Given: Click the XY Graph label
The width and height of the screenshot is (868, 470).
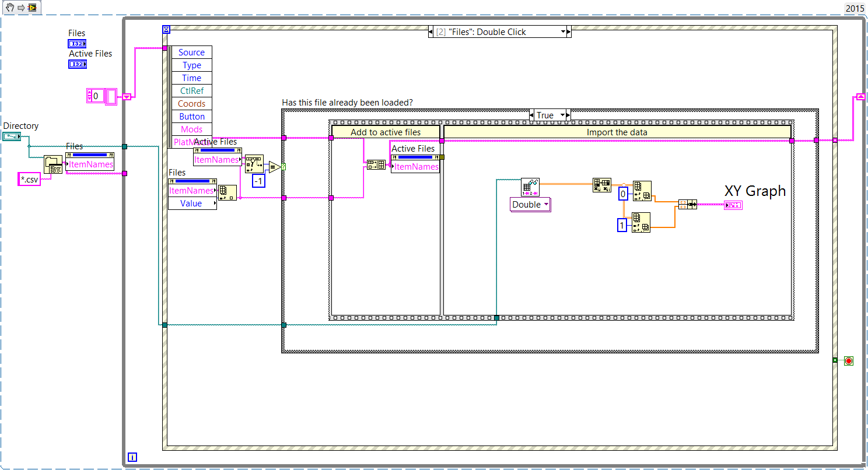Looking at the screenshot, I should point(755,191).
